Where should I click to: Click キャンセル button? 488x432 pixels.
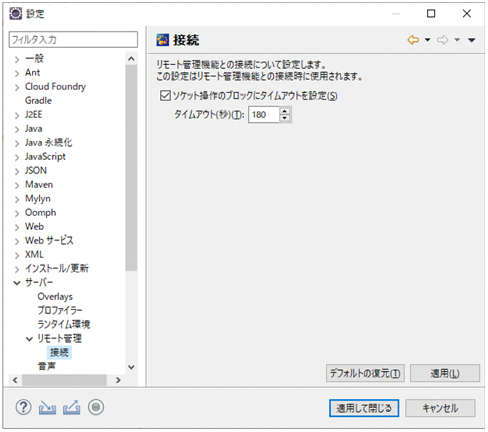440,408
